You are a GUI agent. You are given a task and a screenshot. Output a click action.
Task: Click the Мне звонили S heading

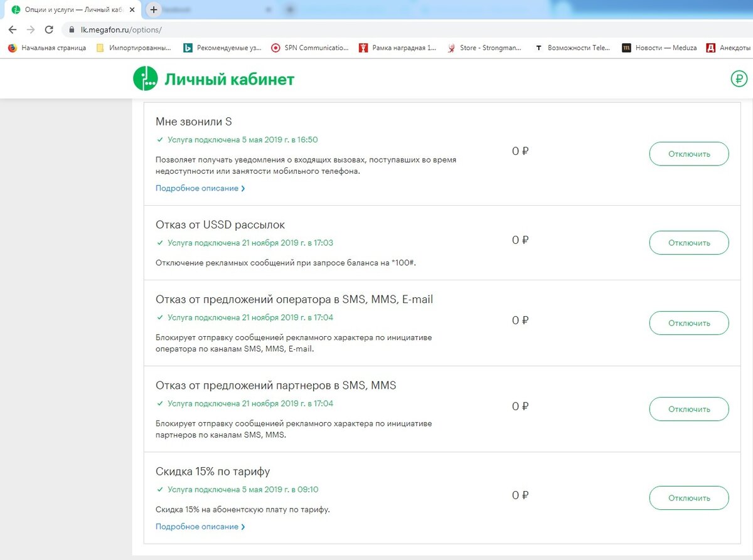(194, 122)
